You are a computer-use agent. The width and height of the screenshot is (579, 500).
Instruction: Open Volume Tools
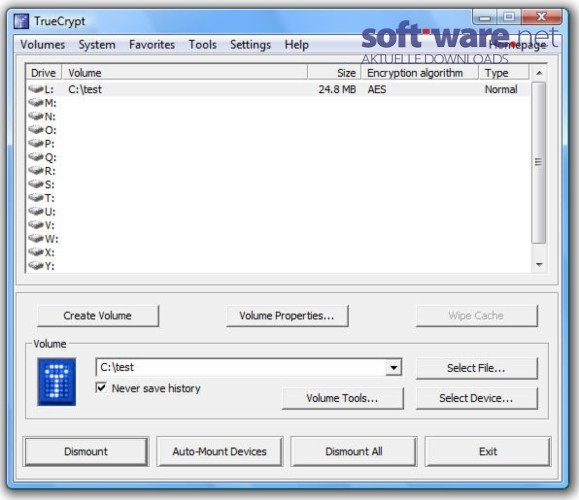point(342,398)
